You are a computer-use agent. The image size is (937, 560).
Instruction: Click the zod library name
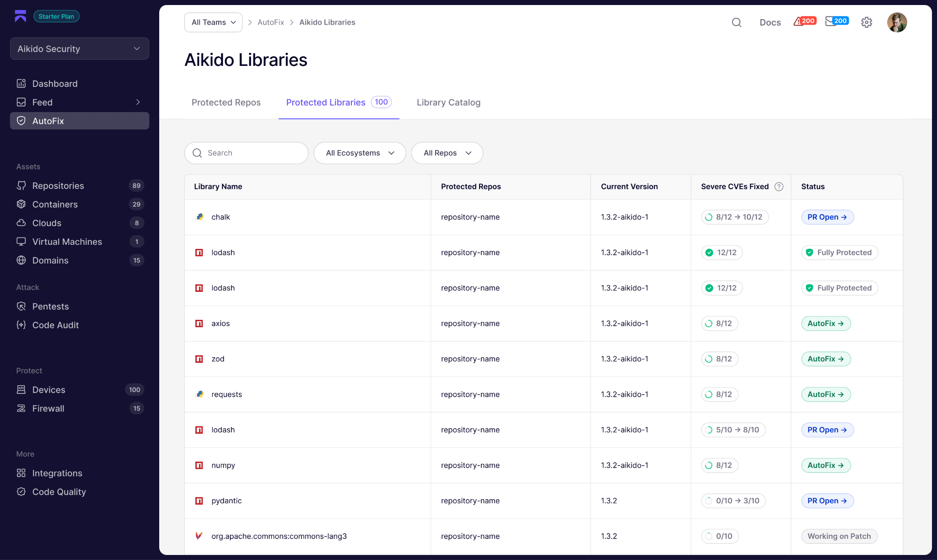point(218,359)
